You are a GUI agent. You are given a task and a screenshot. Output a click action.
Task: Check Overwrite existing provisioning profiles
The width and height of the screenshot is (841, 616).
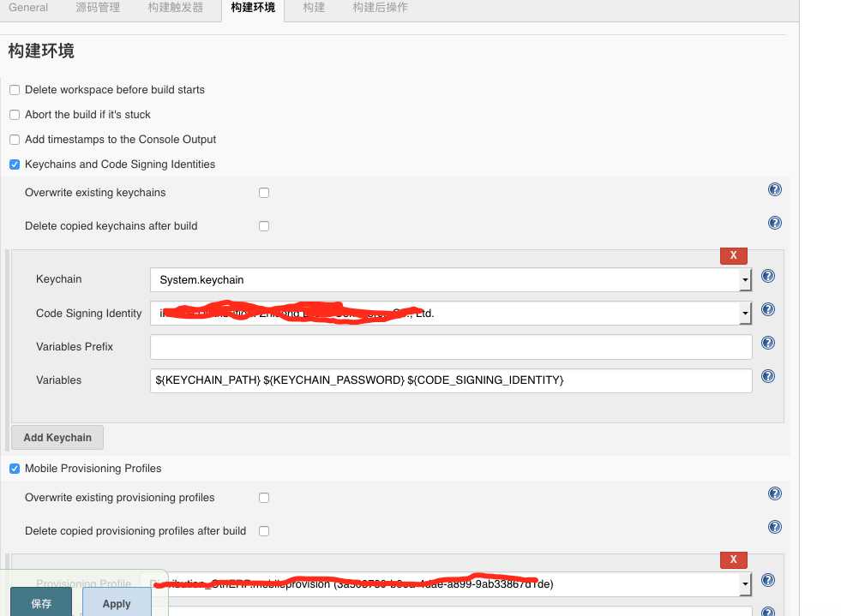(264, 498)
